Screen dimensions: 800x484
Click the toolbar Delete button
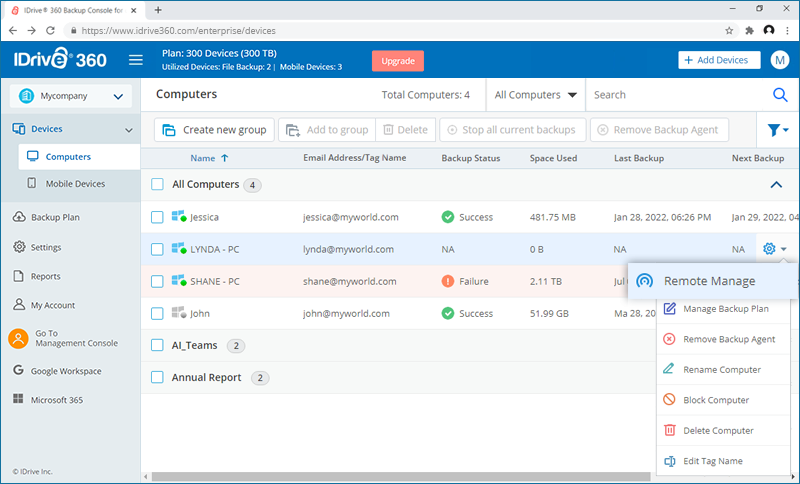click(x=406, y=130)
